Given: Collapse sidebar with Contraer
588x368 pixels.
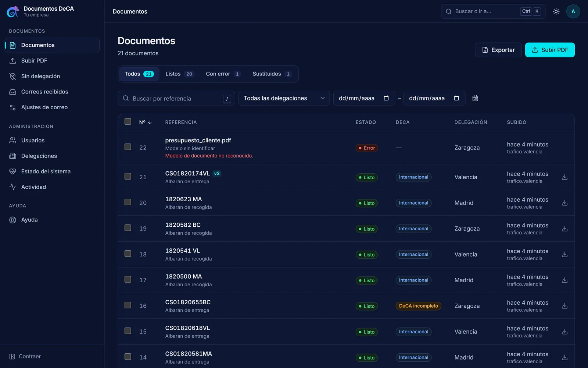Looking at the screenshot, I should point(25,356).
